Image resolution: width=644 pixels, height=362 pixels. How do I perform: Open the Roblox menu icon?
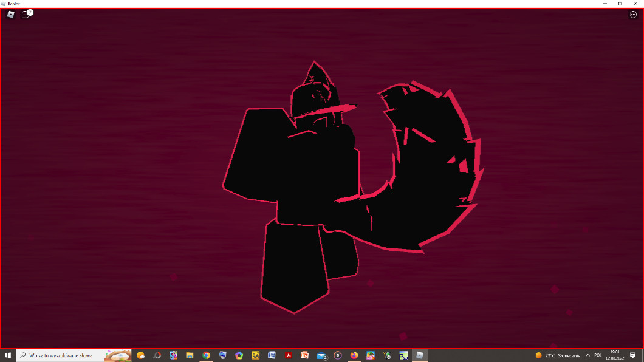(10, 15)
